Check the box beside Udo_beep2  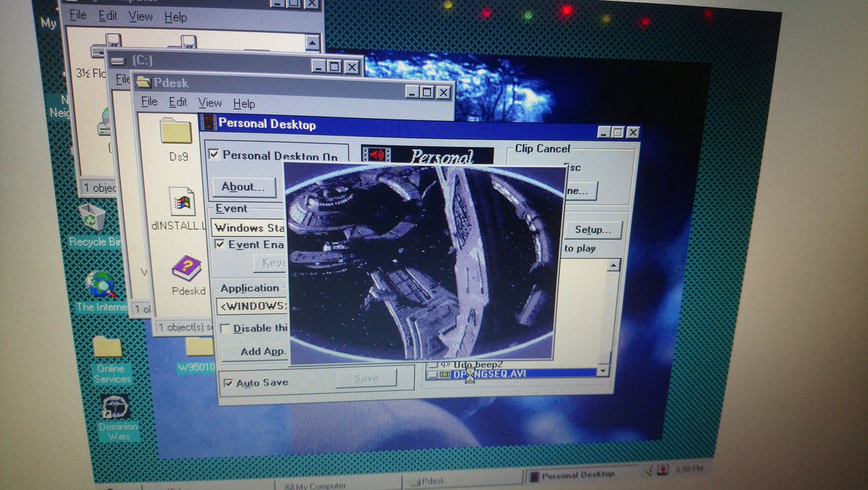click(x=433, y=363)
